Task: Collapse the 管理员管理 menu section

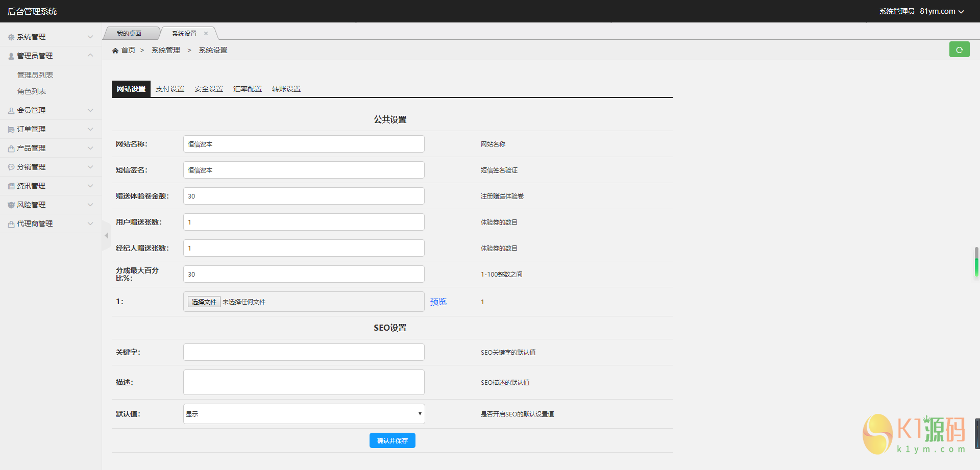Action: [x=90, y=56]
